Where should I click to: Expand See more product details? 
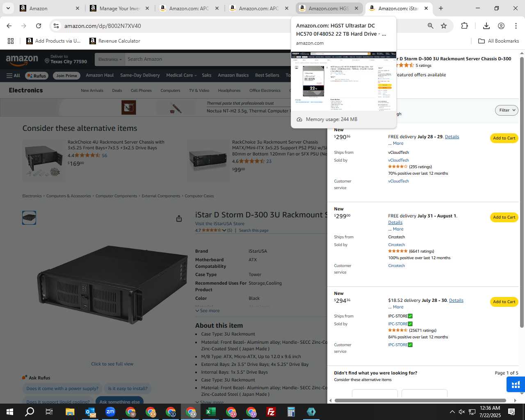[208, 311]
